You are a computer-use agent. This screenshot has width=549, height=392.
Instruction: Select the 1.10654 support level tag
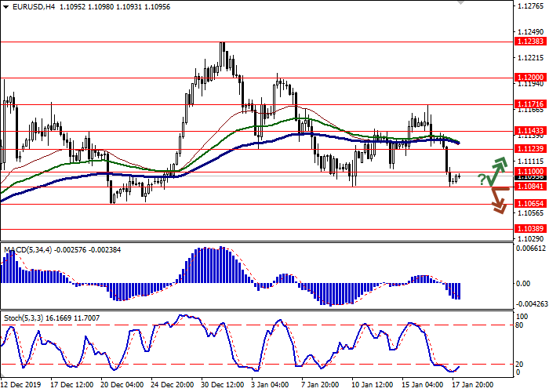coord(529,203)
